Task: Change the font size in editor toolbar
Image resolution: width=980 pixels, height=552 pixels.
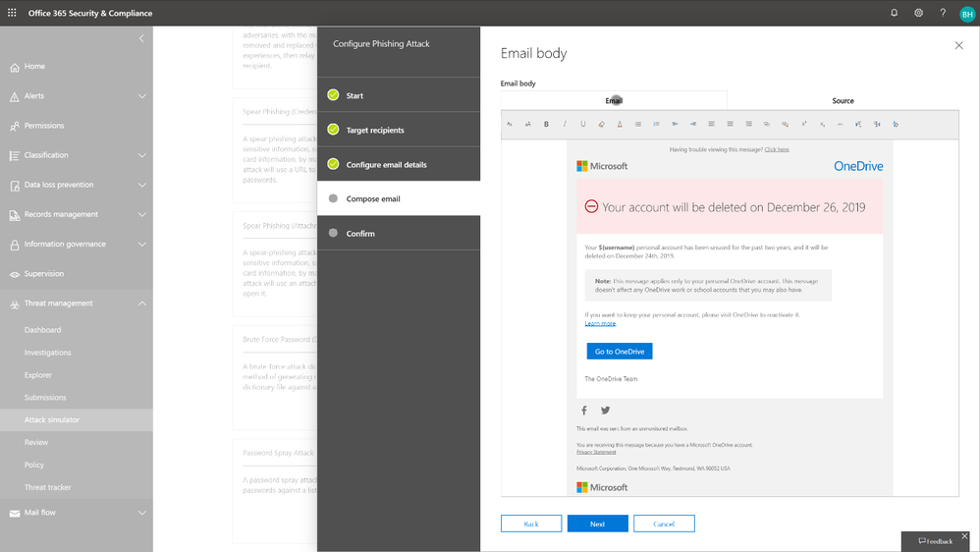Action: (x=527, y=124)
